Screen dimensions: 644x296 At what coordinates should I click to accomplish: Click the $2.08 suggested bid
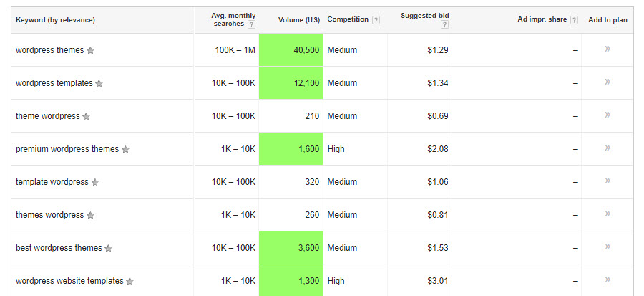(437, 149)
